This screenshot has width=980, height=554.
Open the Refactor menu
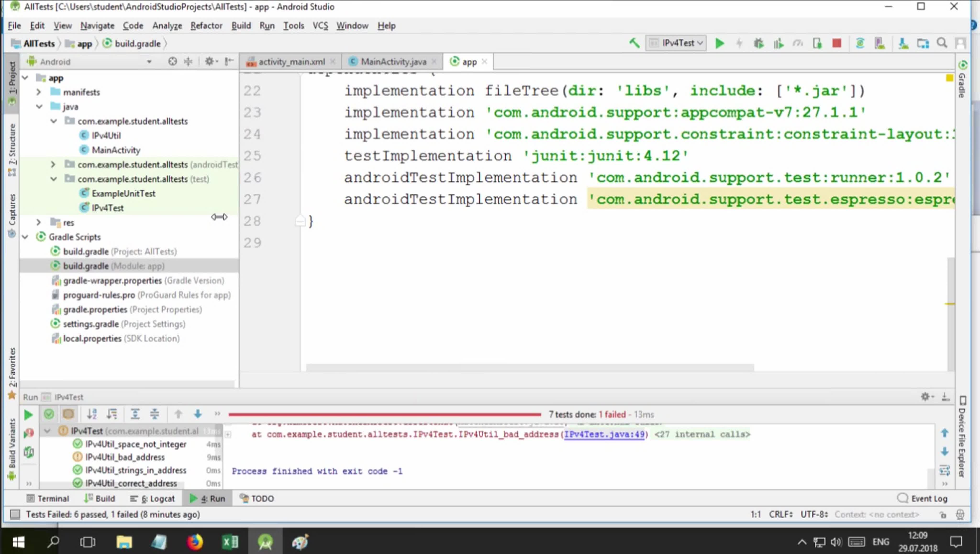tap(206, 26)
